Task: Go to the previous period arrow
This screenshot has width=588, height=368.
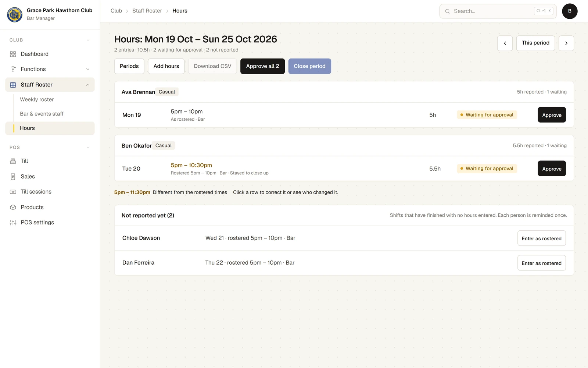Action: point(505,43)
